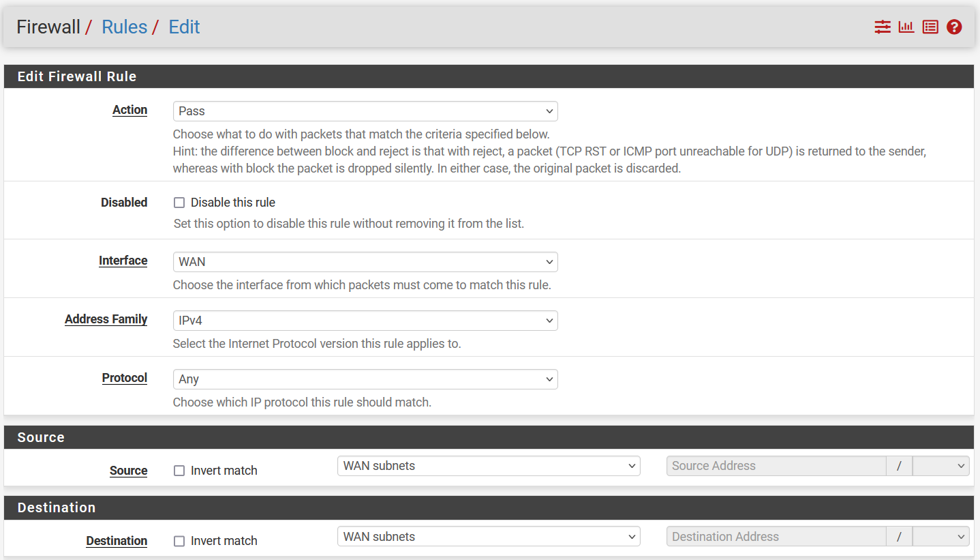Open the Protocol dropdown set to Any
Viewport: 980px width, 560px height.
365,379
